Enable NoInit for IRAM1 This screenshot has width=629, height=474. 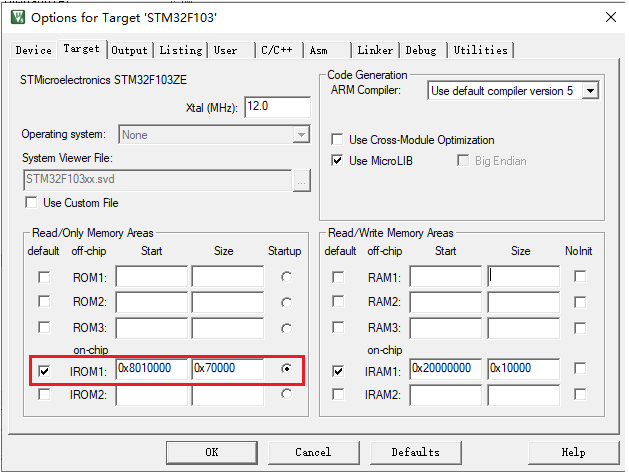[x=580, y=368]
